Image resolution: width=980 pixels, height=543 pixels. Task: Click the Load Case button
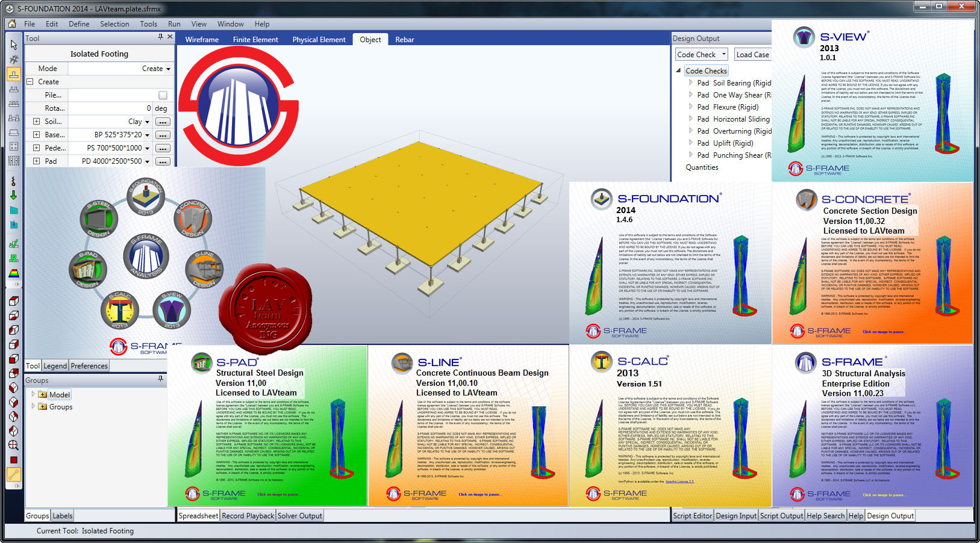click(x=752, y=55)
